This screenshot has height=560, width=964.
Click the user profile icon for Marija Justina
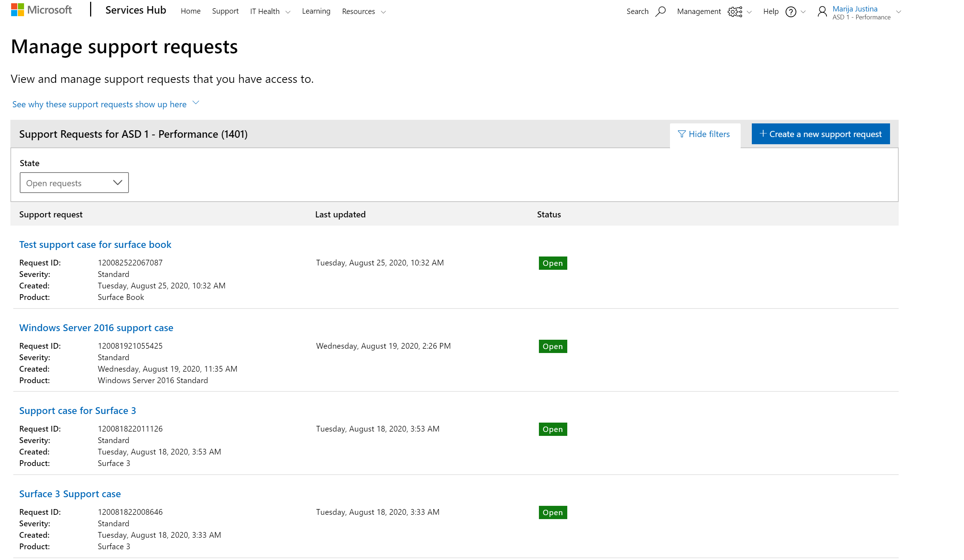pyautogui.click(x=823, y=11)
